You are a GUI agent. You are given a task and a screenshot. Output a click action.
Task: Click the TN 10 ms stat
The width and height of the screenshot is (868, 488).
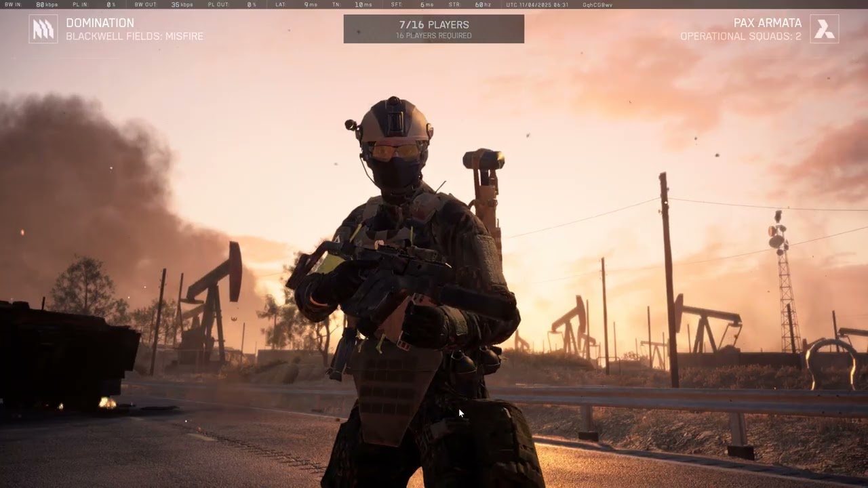pyautogui.click(x=352, y=5)
